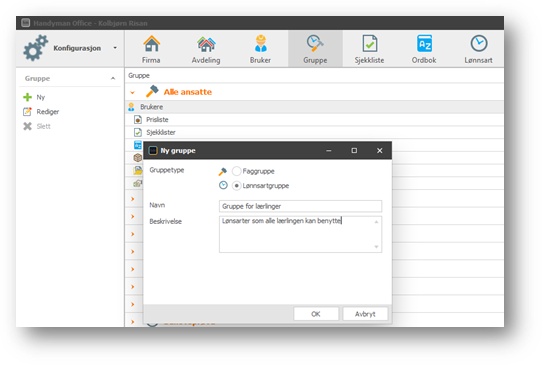
Task: Click the Handyman Office title bar icon
Action: click(x=26, y=23)
